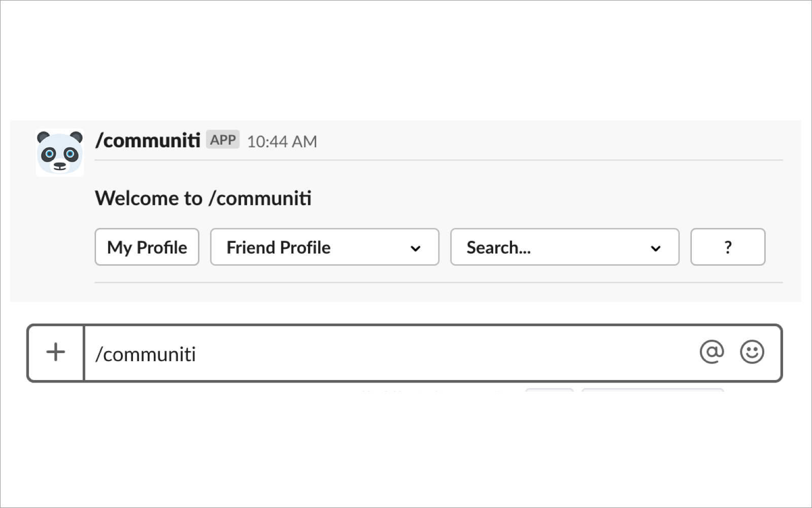Click the /communiti sender name in header
Viewport: 812px width, 508px height.
click(x=148, y=140)
